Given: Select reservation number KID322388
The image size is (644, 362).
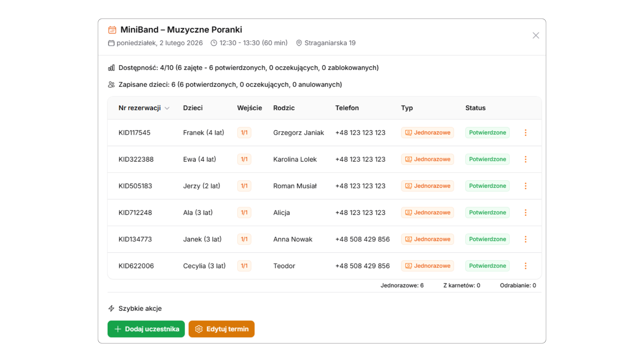Looking at the screenshot, I should tap(136, 159).
